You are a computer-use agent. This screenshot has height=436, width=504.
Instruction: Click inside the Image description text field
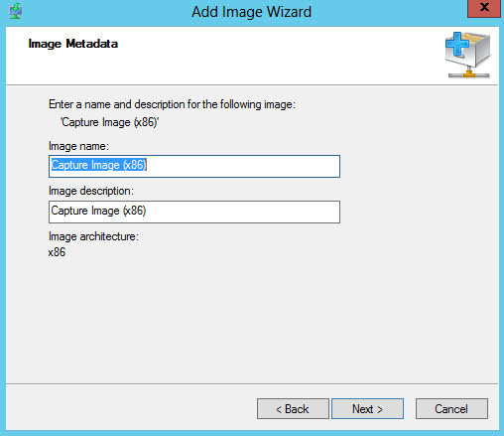[194, 212]
